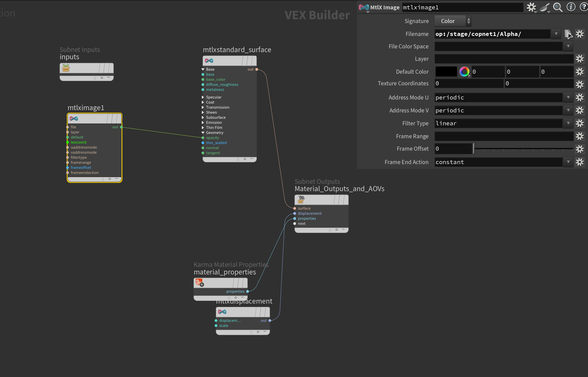
Task: Click the magnifier search icon in parameter header
Action: point(557,7)
